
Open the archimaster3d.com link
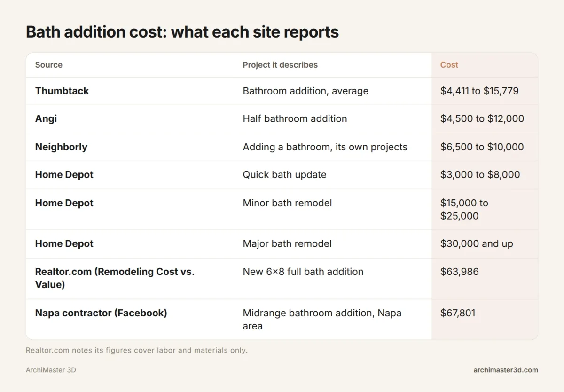coord(506,370)
